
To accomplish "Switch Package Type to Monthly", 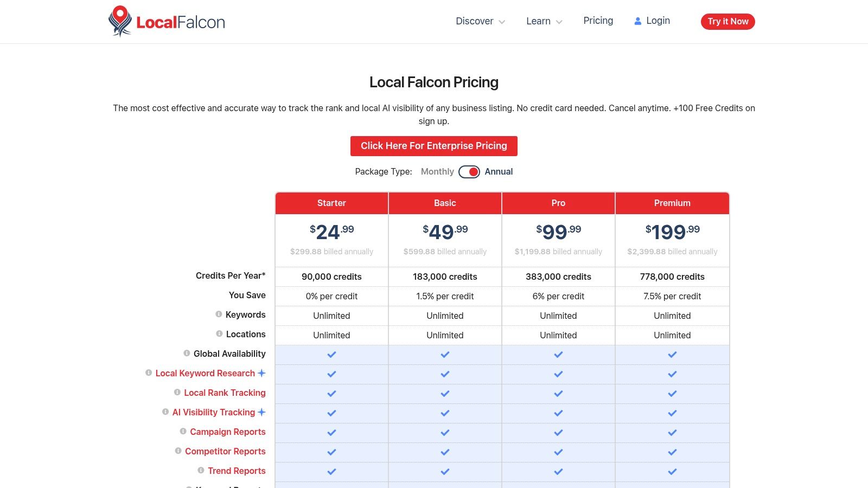I will [x=437, y=171].
